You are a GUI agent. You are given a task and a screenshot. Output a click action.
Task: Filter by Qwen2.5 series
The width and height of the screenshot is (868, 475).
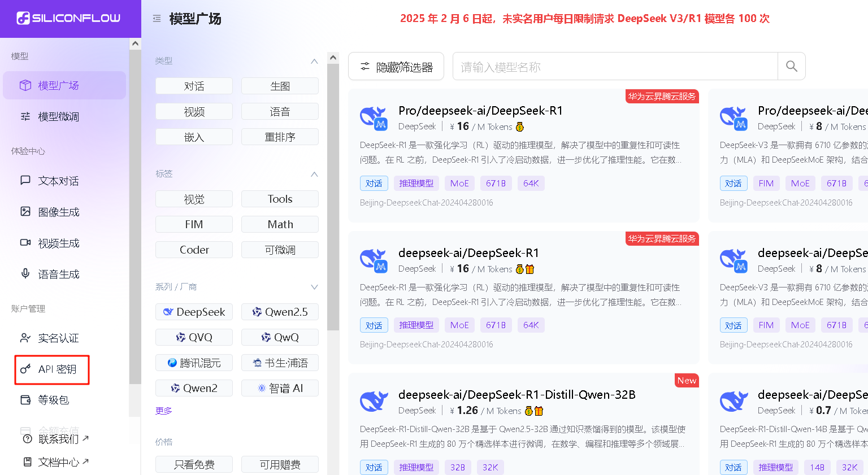tap(280, 312)
